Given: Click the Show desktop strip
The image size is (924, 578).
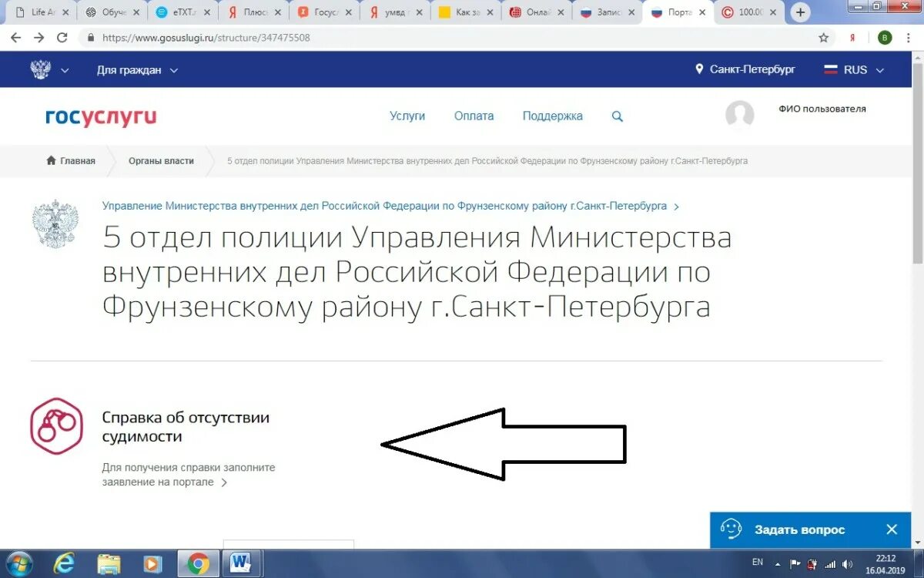Looking at the screenshot, I should [x=918, y=564].
